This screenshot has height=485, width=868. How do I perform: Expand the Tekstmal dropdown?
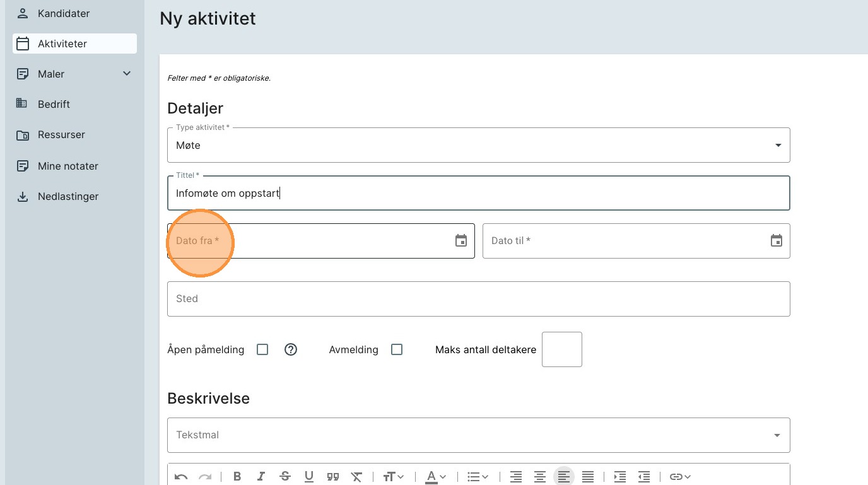coord(478,435)
